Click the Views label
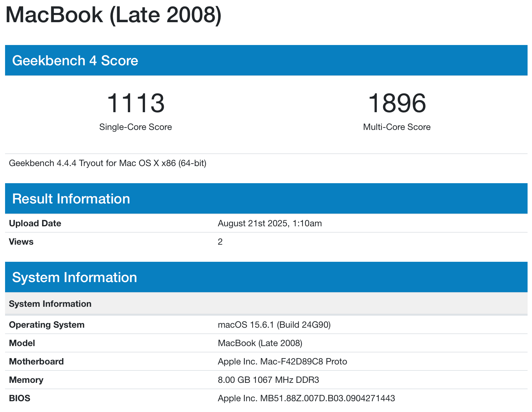532x412 pixels. pyautogui.click(x=21, y=242)
